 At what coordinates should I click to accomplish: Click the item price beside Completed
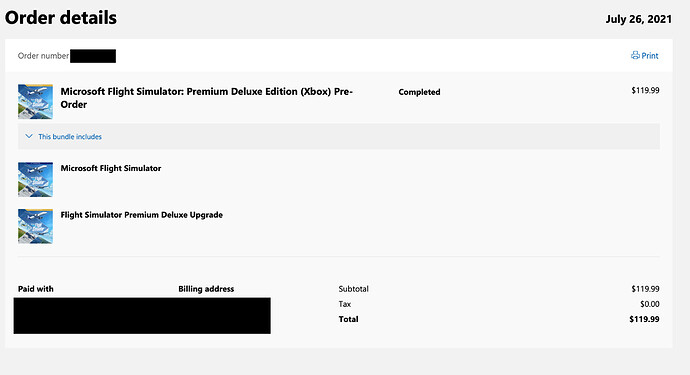pyautogui.click(x=645, y=90)
